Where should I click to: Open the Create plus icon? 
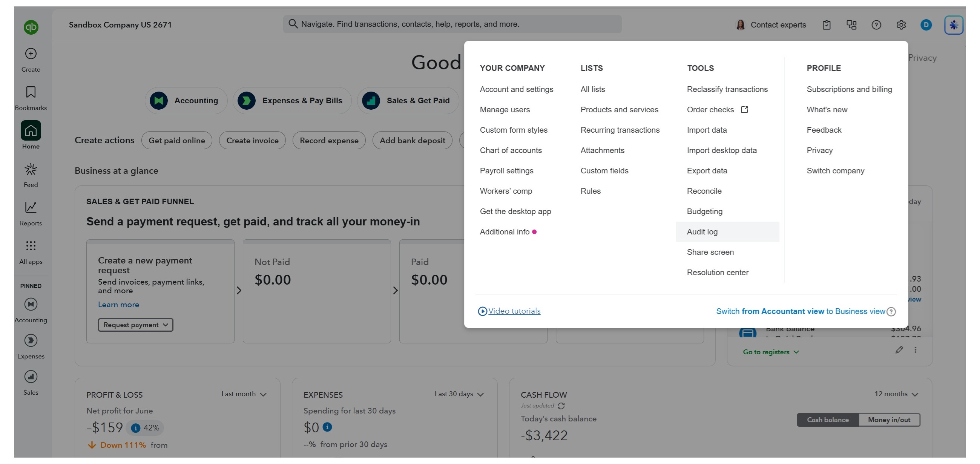click(31, 54)
